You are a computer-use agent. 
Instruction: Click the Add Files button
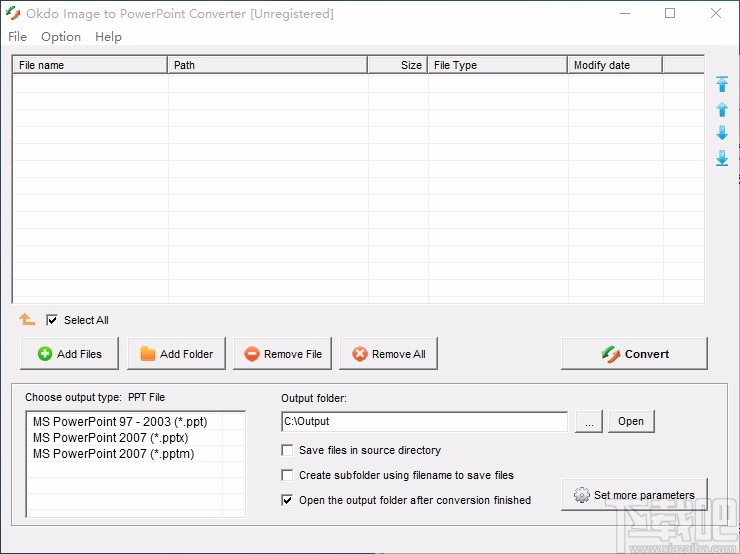[69, 353]
